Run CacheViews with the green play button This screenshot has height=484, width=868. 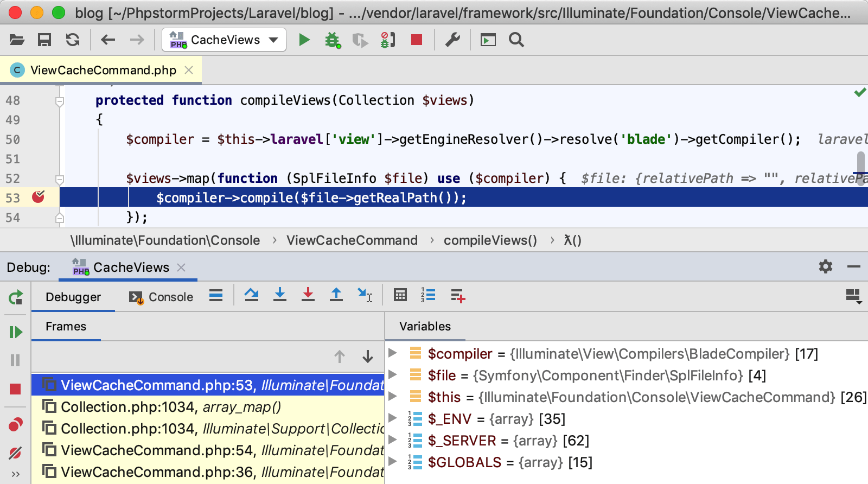pyautogui.click(x=304, y=40)
